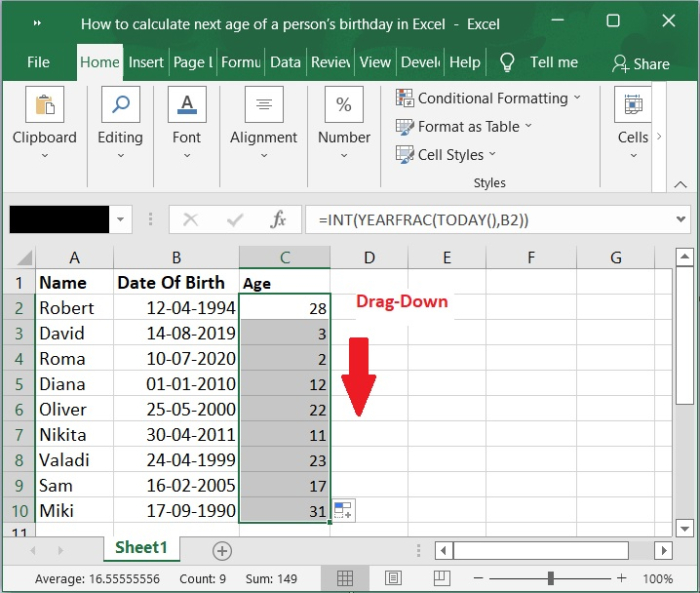Click the Conditional Formatting icon
The width and height of the screenshot is (700, 593).
click(x=404, y=98)
